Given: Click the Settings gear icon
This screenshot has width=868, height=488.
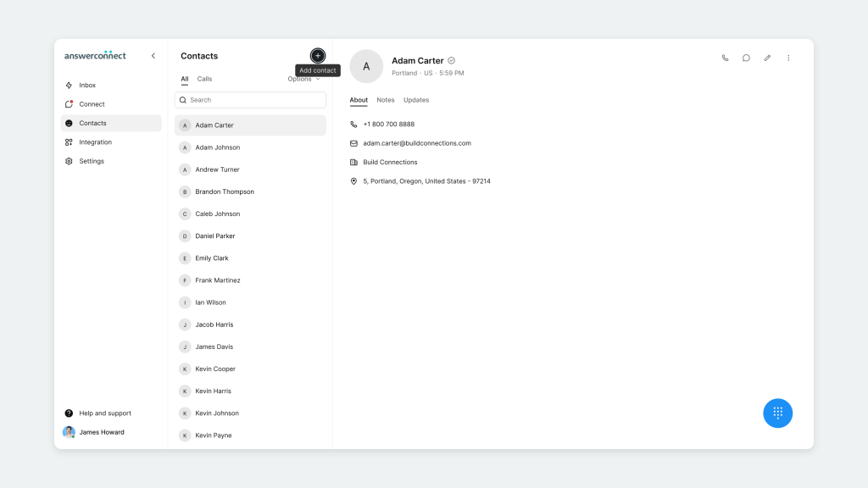Looking at the screenshot, I should click(69, 161).
